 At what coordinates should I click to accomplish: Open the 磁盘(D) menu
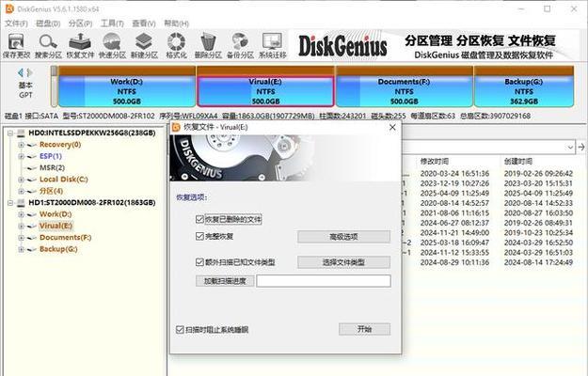click(48, 23)
